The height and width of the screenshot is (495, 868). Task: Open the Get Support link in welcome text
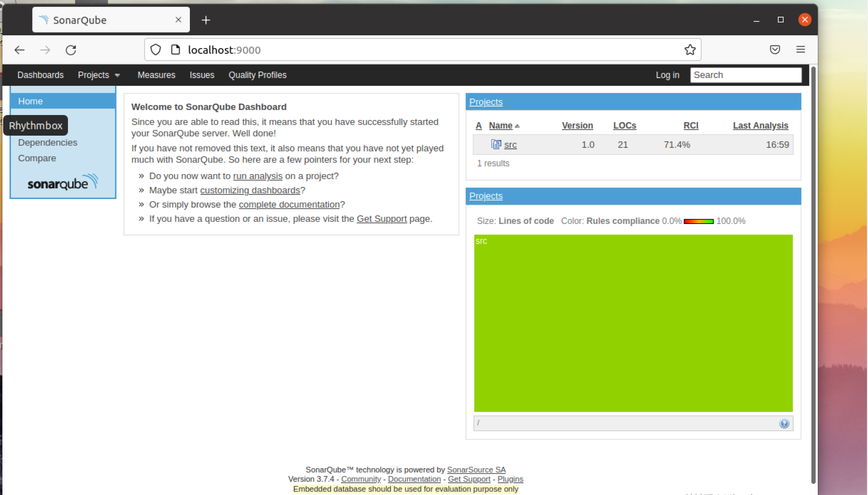tap(381, 219)
